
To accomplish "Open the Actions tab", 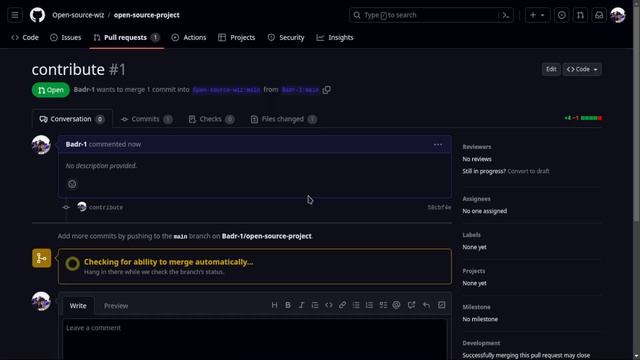I will (189, 38).
